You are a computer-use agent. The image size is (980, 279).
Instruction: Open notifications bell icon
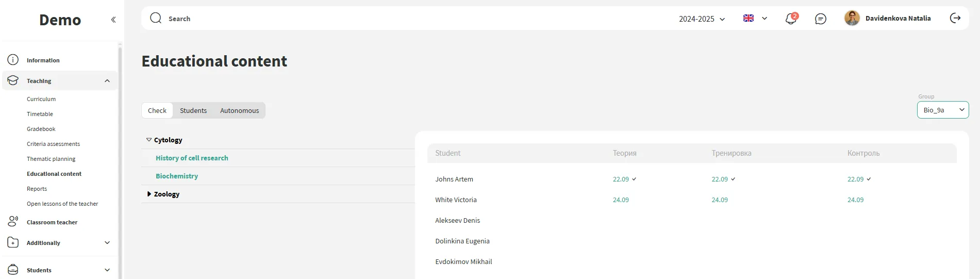tap(790, 19)
